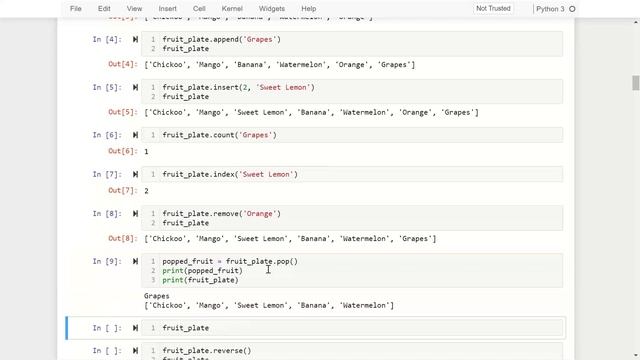Open the File menu

(76, 9)
